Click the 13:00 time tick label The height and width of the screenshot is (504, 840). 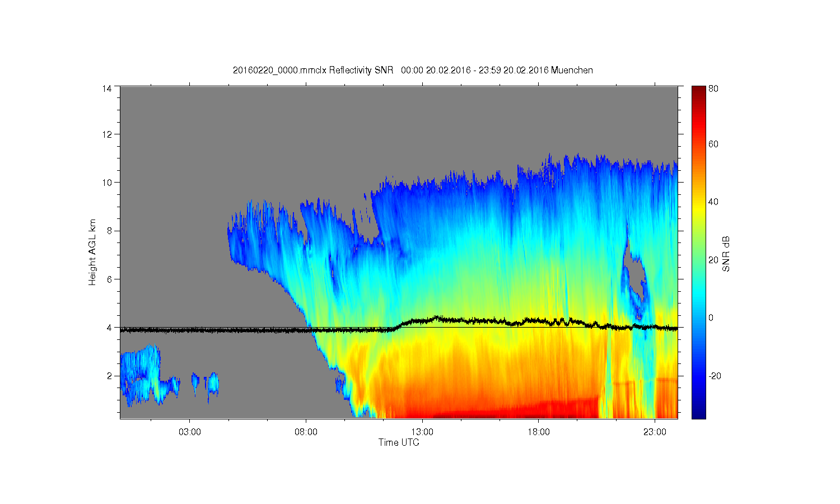(422, 432)
